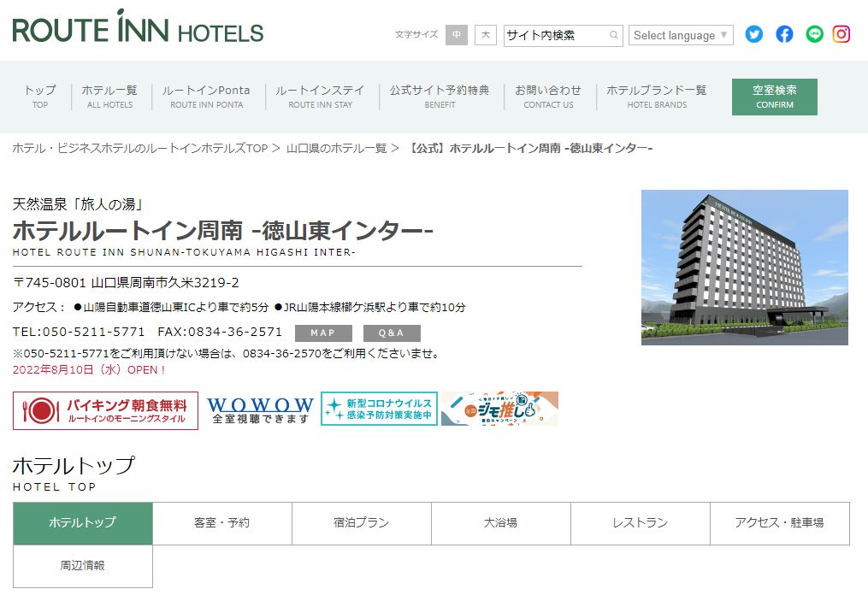
Task: Click the MAP button
Action: pyautogui.click(x=323, y=333)
